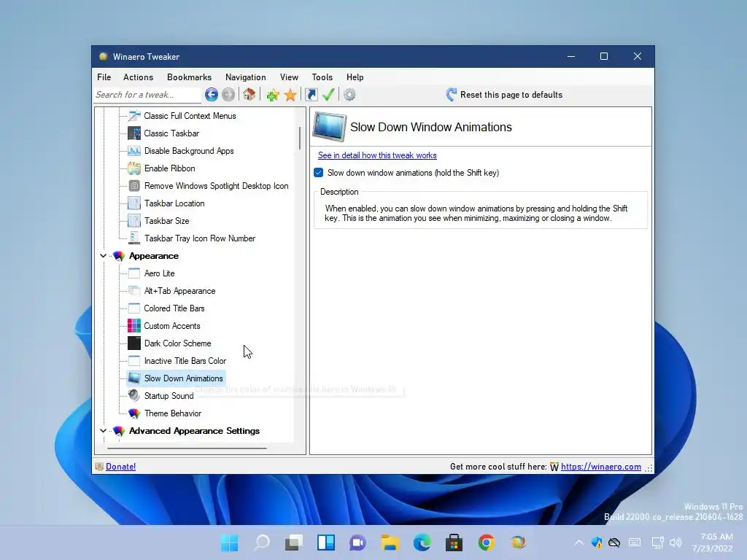The image size is (747, 560).
Task: Click Reset this page to defaults
Action: (504, 95)
